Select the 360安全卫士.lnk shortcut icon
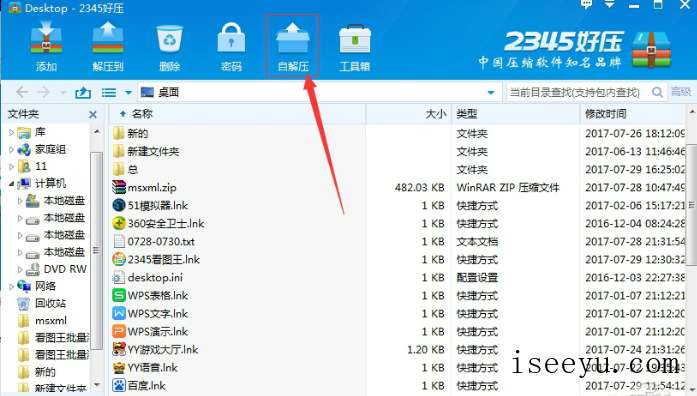Image resolution: width=697 pixels, height=396 pixels. (119, 223)
